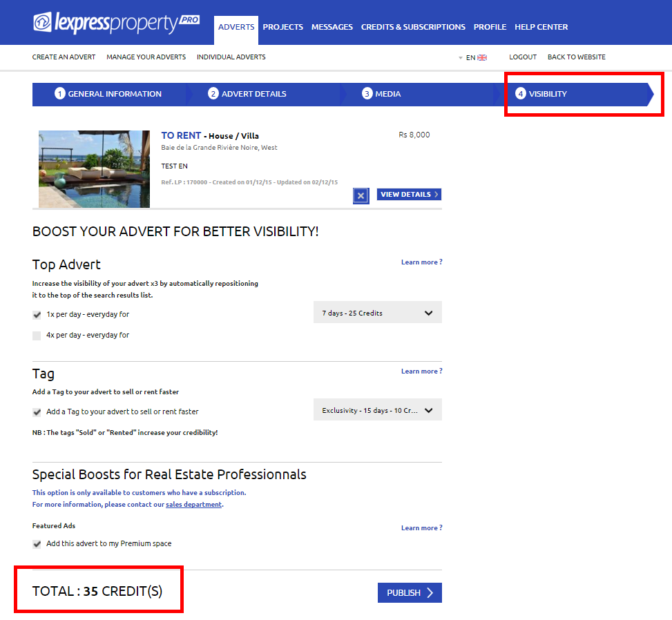Click the Top Advert heading

(x=66, y=265)
